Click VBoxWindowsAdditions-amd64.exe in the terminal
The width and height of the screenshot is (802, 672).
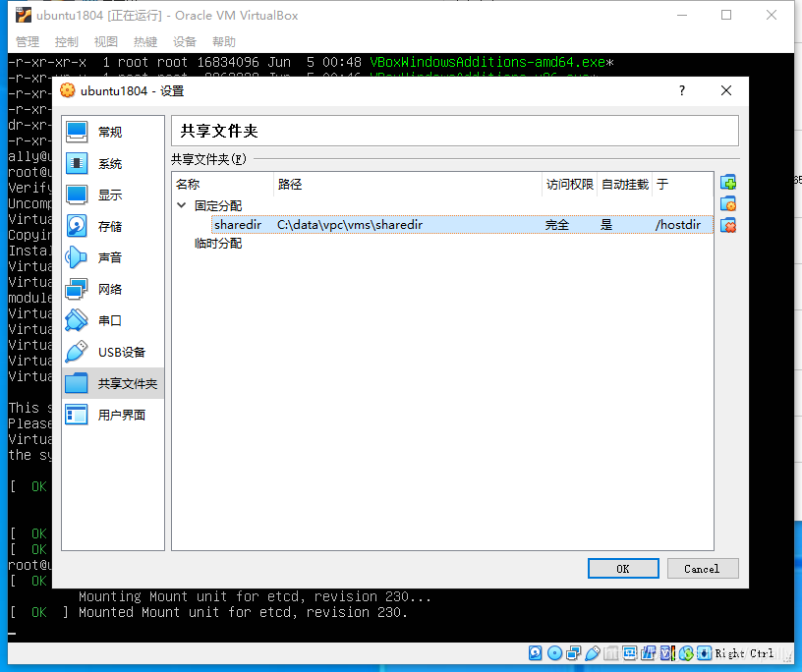(491, 62)
